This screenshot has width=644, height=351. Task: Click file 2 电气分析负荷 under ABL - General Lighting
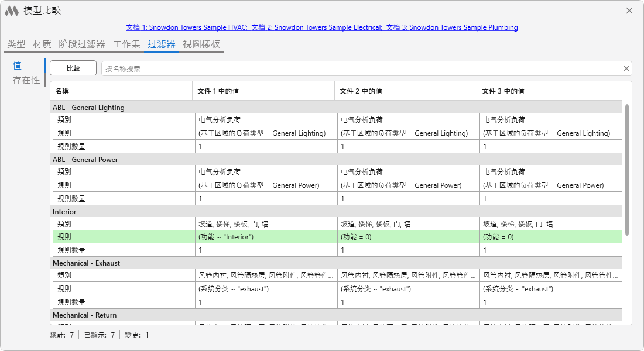(x=361, y=120)
